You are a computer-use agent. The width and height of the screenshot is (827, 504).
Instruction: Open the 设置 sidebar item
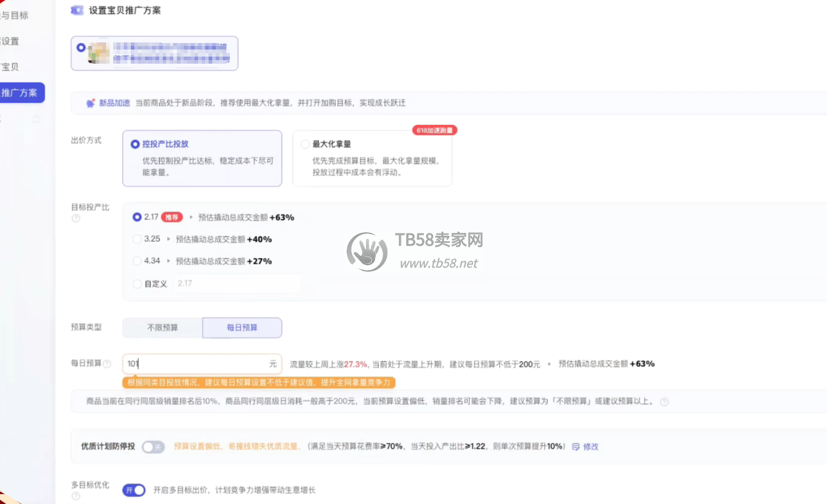(10, 41)
